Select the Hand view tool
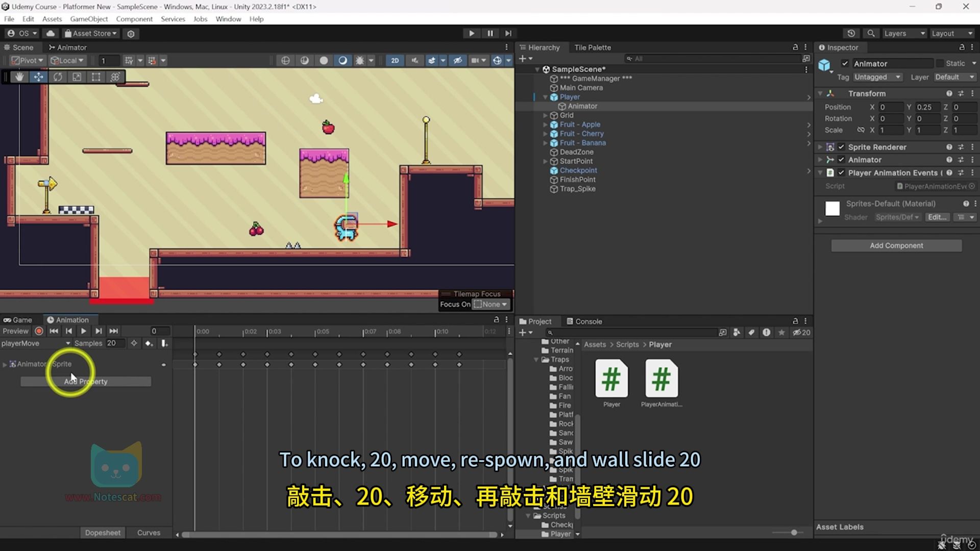This screenshot has height=551, width=980. click(19, 77)
